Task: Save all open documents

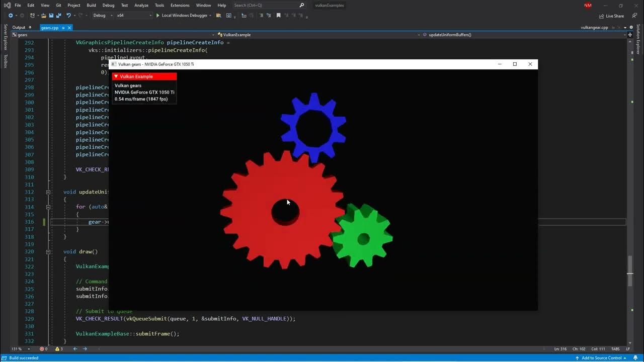Action: (60, 16)
